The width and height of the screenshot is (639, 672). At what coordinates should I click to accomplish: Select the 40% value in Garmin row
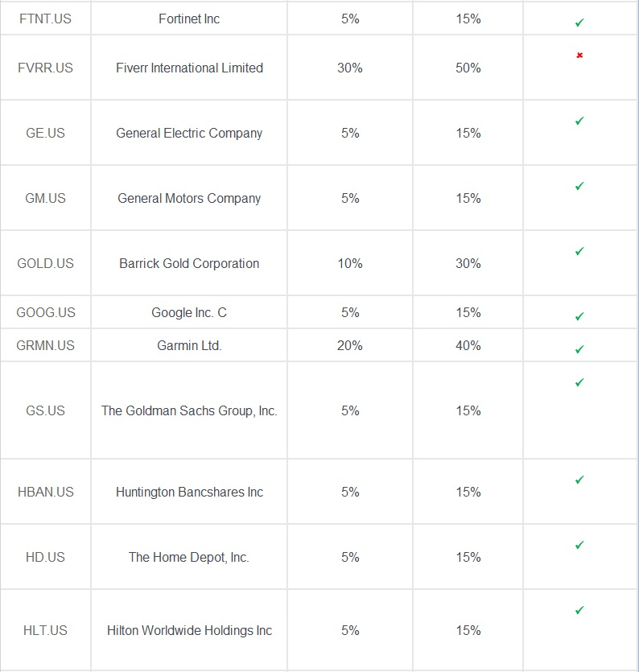click(468, 345)
